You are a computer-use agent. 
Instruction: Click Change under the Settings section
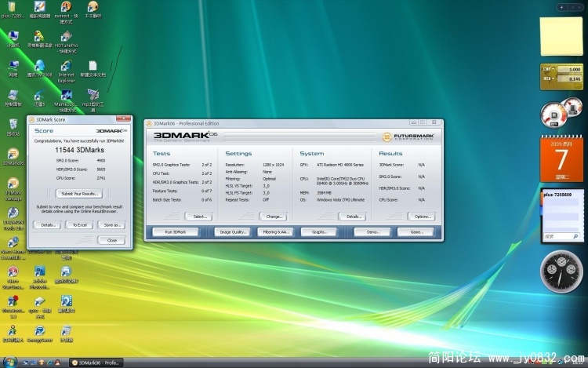(x=274, y=217)
